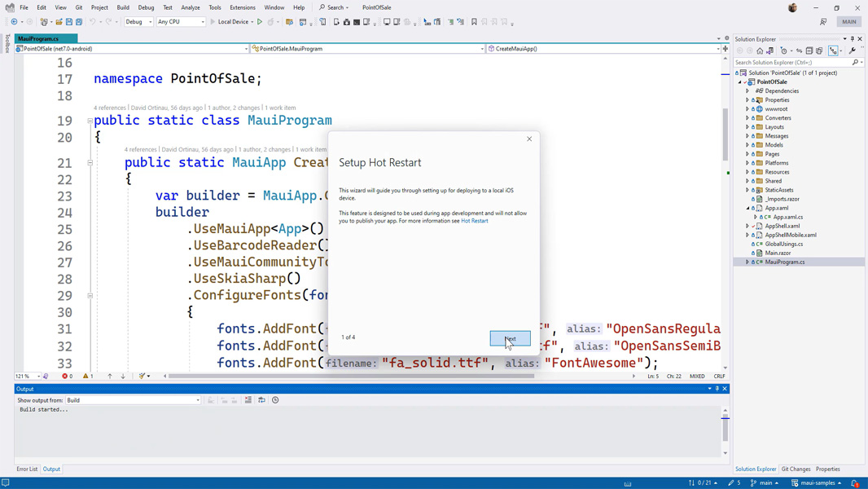Click the editor's horizontal scrollbar

coord(350,377)
